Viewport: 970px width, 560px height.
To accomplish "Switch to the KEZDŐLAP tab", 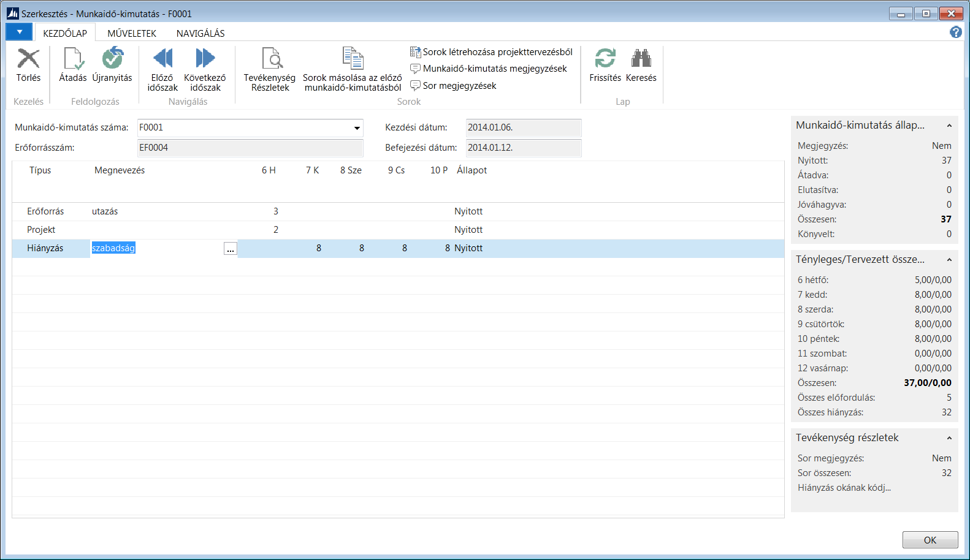I will [x=65, y=33].
